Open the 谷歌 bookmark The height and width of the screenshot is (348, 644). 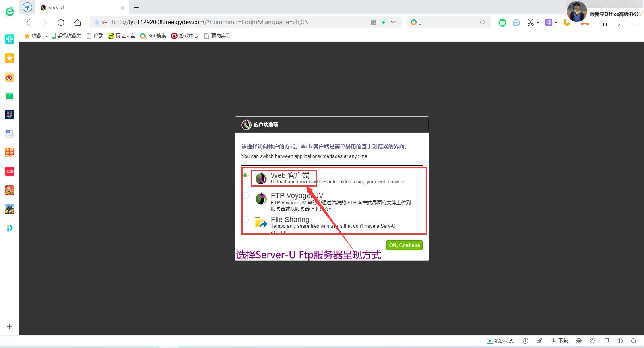pos(95,36)
